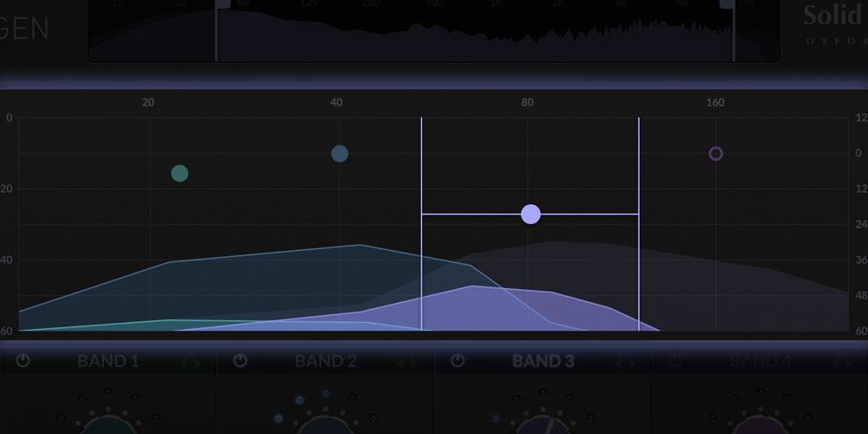The image size is (868, 434).
Task: Select the hollow purple Band 4 node
Action: click(x=716, y=154)
